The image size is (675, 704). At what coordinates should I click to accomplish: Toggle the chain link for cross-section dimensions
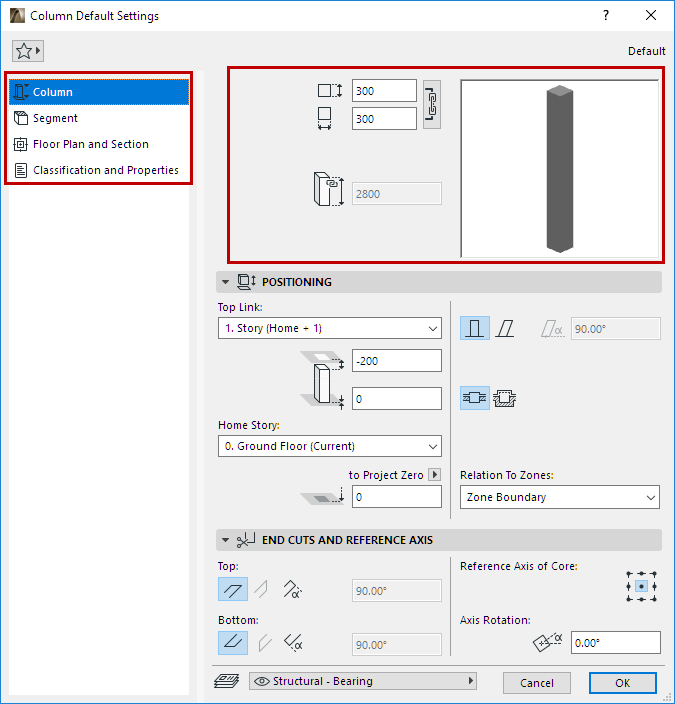point(432,104)
